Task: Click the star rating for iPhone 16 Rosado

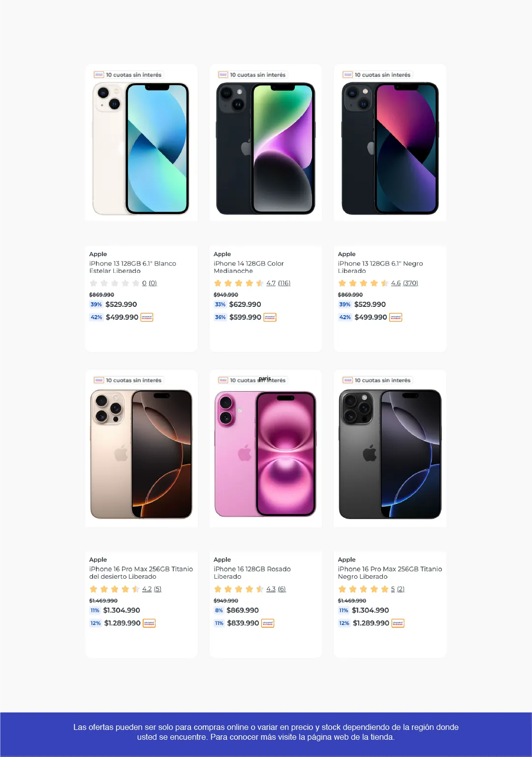Action: pos(239,589)
